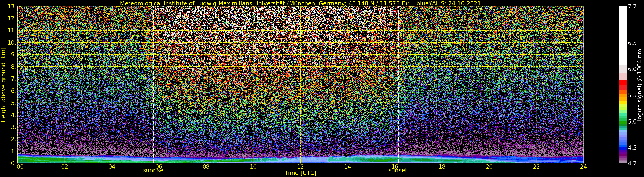
Task: Click the plot title mentioning blueYALIS 24-10-2021
Action: [x=300, y=3]
